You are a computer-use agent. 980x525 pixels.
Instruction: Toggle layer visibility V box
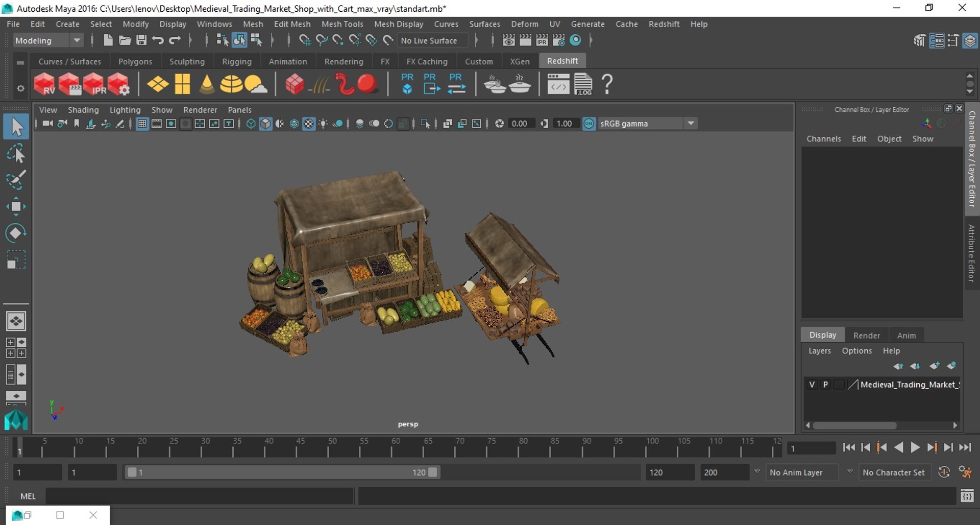click(812, 385)
